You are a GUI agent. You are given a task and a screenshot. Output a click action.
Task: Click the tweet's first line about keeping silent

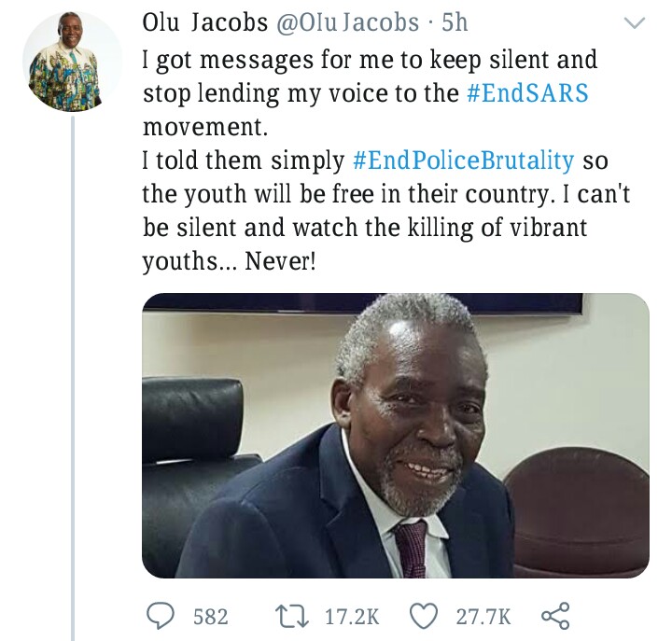click(370, 61)
